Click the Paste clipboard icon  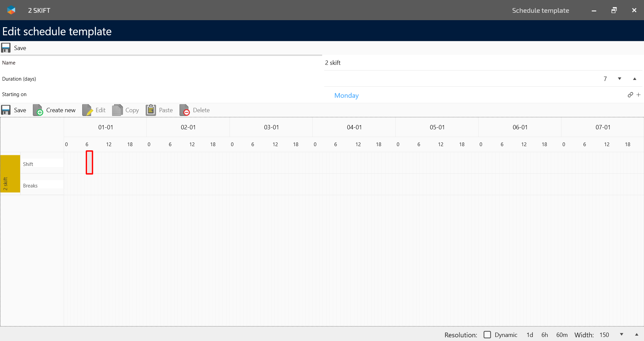point(151,110)
